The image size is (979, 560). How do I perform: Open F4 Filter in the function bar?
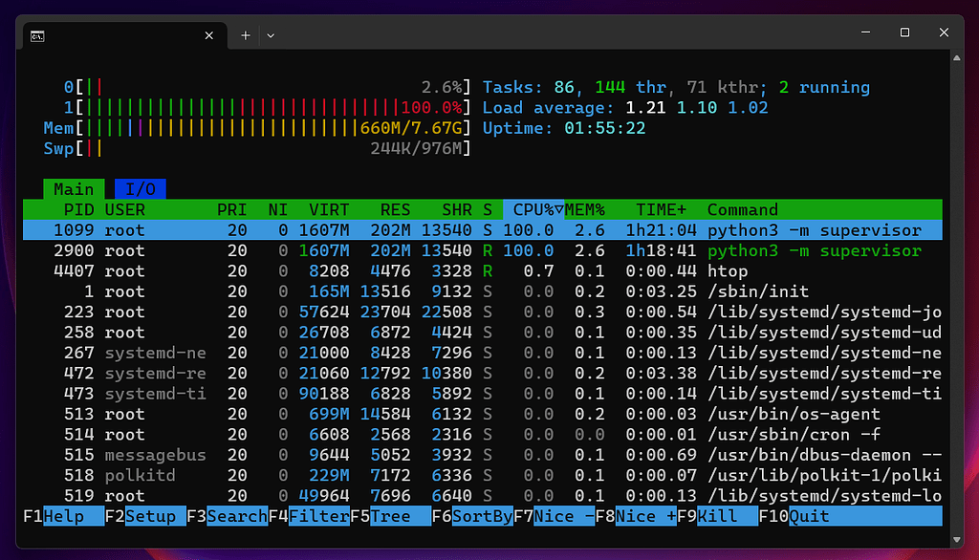pyautogui.click(x=318, y=516)
